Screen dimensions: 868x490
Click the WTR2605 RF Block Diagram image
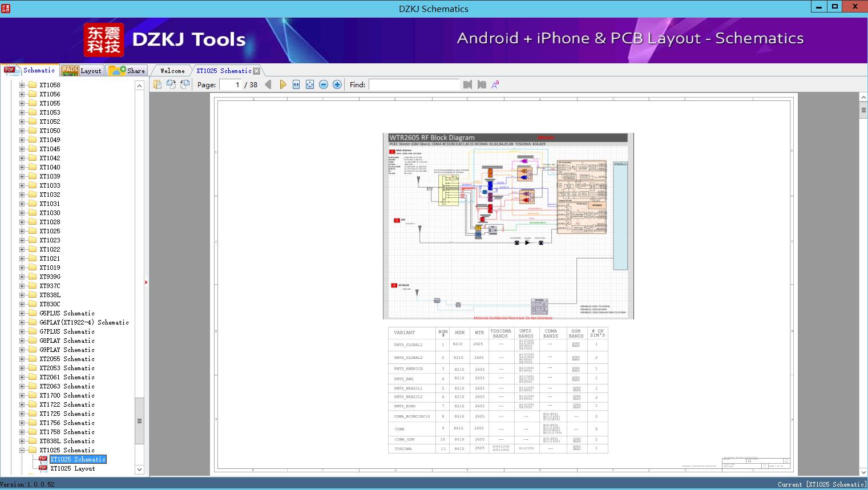click(508, 226)
